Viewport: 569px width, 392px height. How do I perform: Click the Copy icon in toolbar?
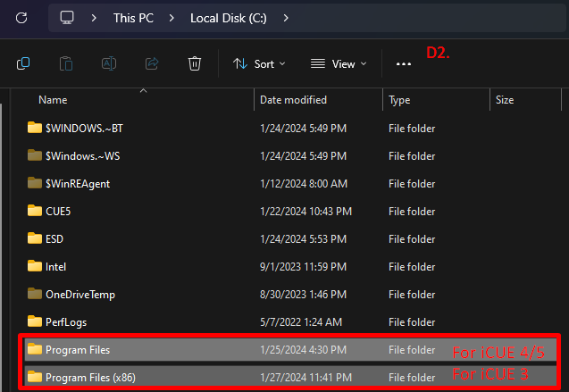23,63
